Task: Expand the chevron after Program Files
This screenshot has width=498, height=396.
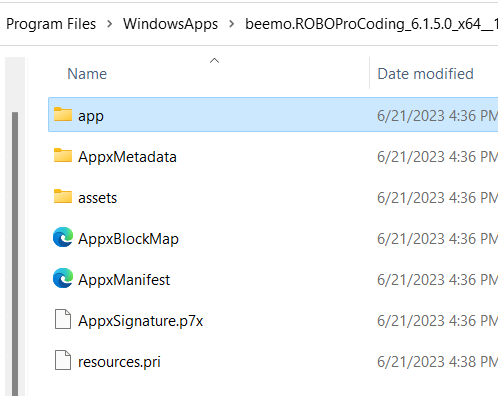Action: point(109,24)
